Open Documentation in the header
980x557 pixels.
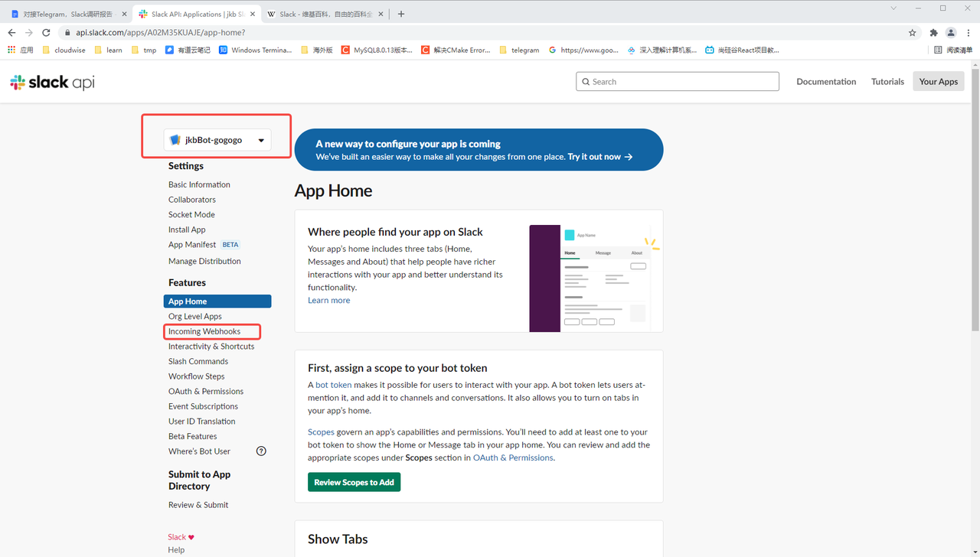coord(826,82)
